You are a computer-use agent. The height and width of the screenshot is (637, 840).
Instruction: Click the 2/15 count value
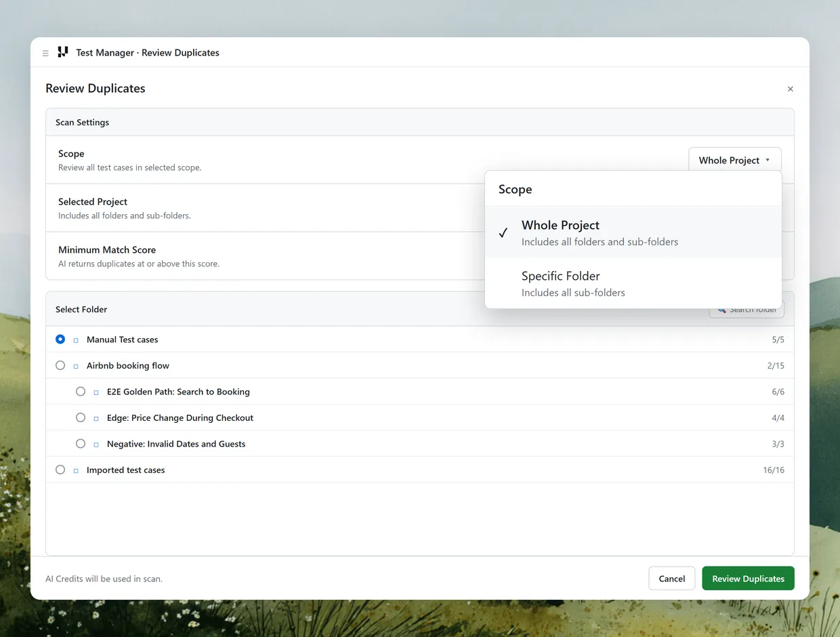coord(776,365)
